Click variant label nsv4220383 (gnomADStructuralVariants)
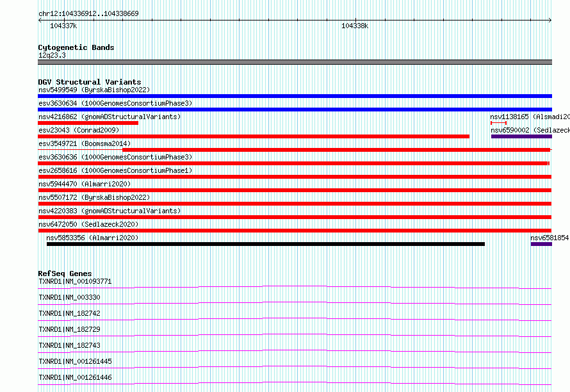This screenshot has height=392, width=570. pos(110,211)
